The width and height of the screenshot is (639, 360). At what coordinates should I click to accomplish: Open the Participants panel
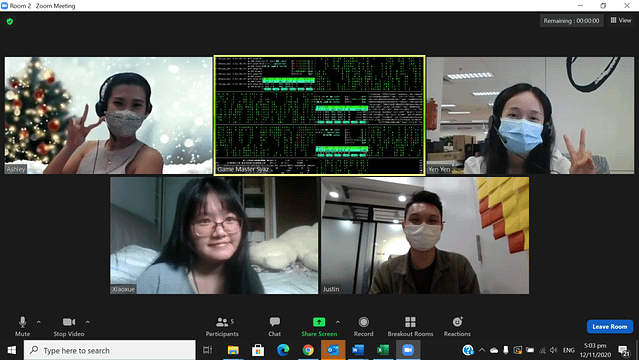(x=222, y=327)
